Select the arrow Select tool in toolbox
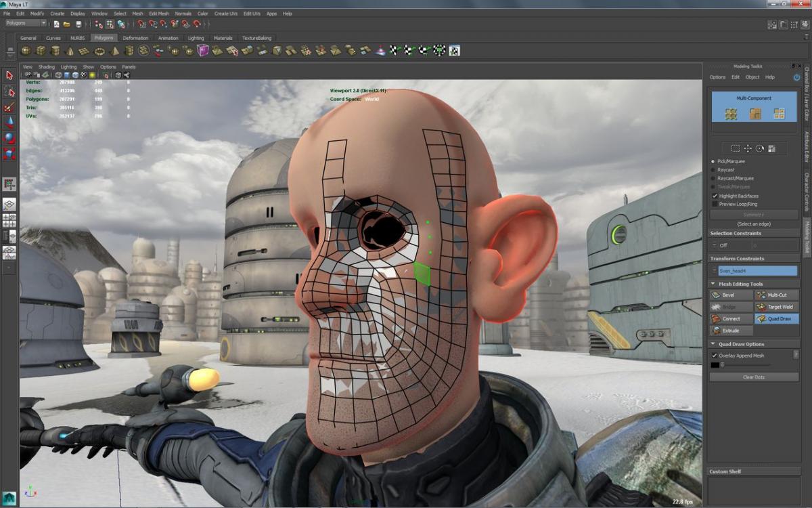 (x=9, y=76)
